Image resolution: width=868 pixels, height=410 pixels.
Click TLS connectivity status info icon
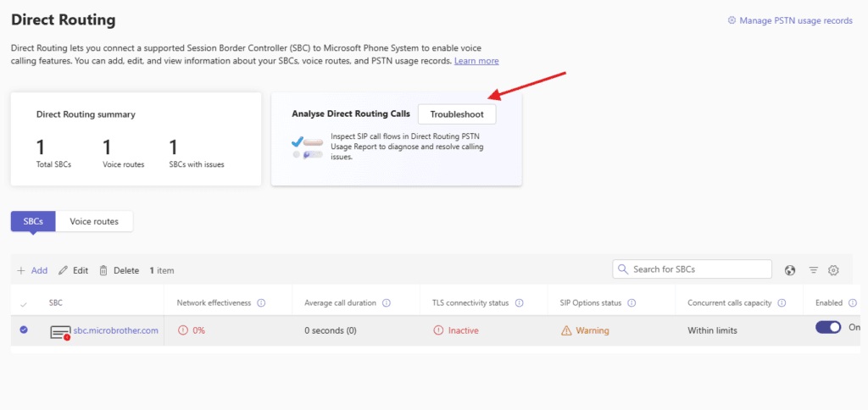(519, 303)
